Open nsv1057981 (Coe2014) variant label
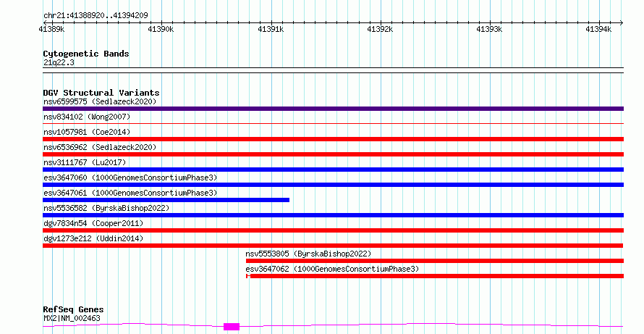644x334 pixels. 87,132
